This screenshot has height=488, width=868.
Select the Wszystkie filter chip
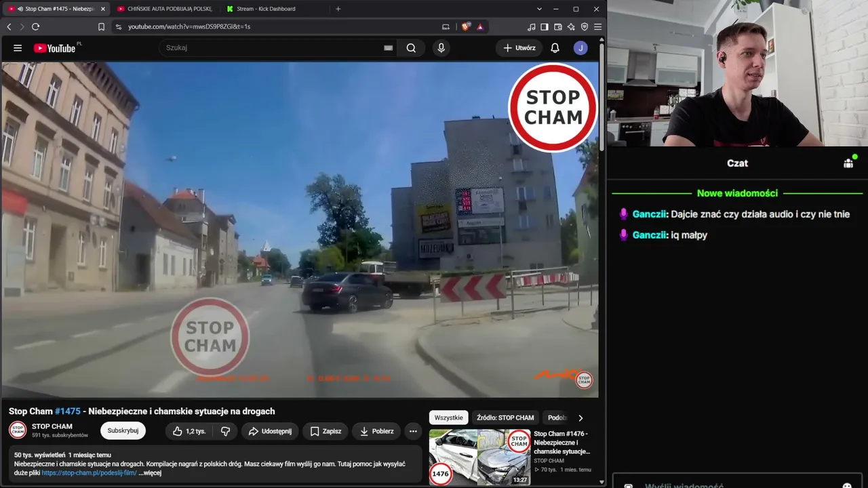click(448, 418)
